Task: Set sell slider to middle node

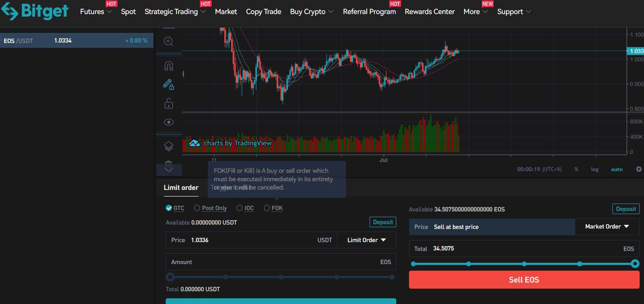Action: click(x=524, y=264)
